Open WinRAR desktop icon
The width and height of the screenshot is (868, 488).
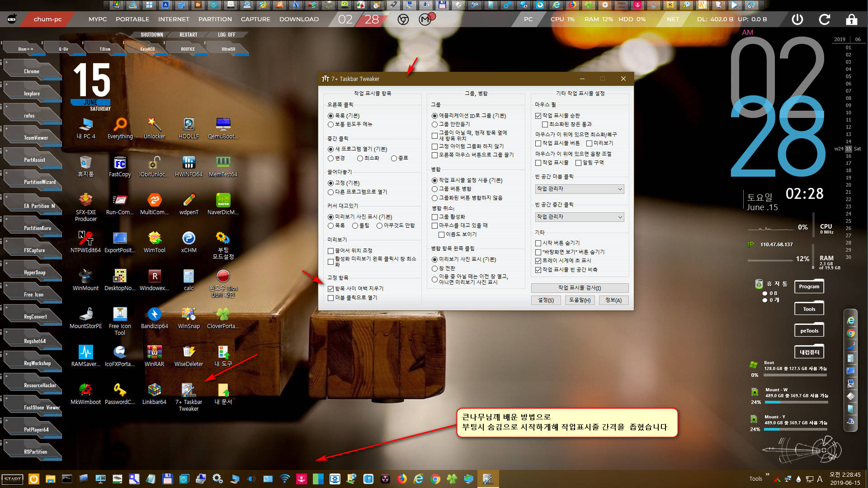tap(154, 356)
